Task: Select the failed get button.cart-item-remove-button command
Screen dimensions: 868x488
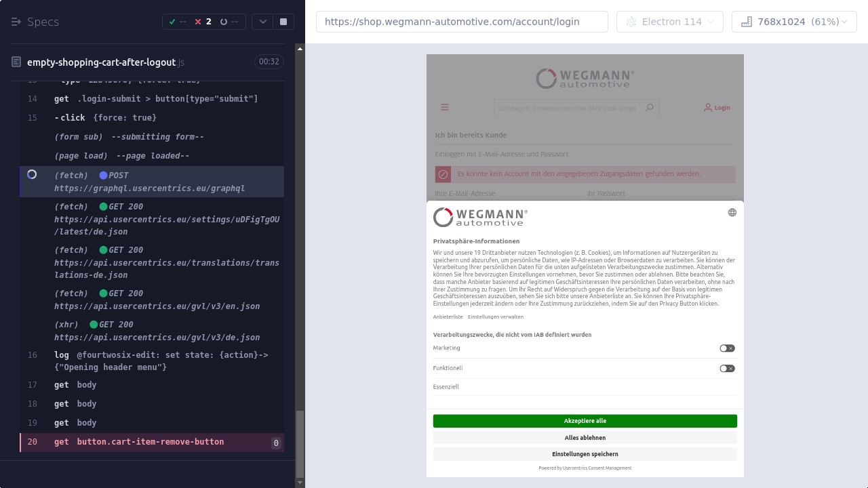Action: tap(152, 442)
